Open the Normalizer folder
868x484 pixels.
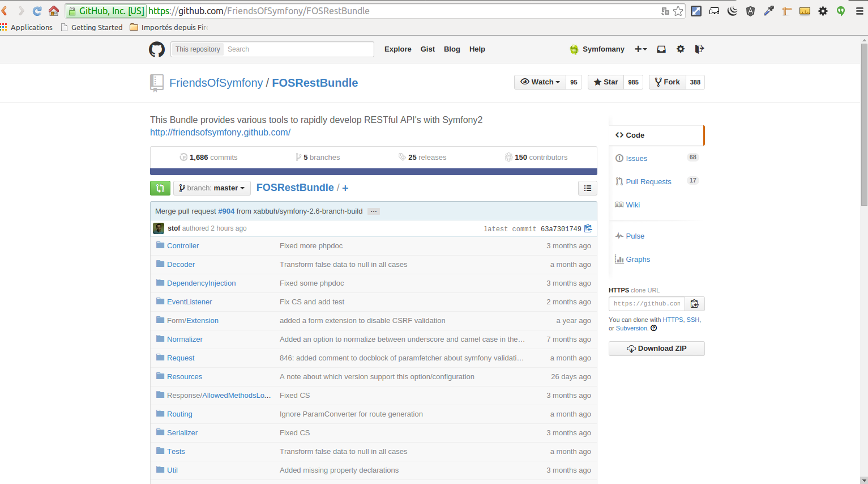coord(185,339)
